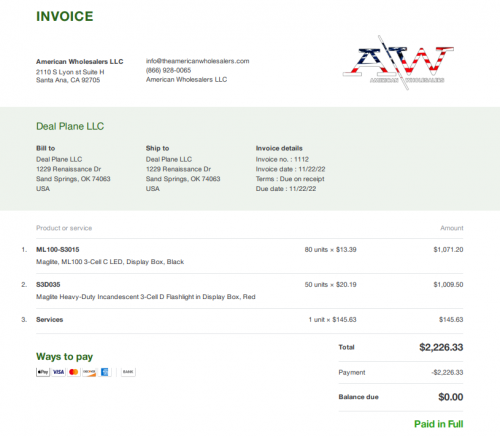Image resolution: width=500 pixels, height=436 pixels.
Task: Click the Visa card icon
Action: 58,372
